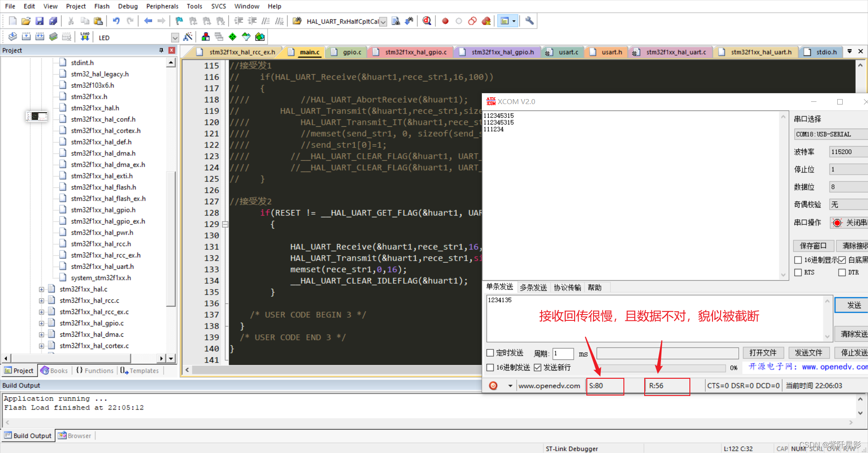The height and width of the screenshot is (453, 868).
Task: Rebuild all target files icon
Action: click(40, 37)
